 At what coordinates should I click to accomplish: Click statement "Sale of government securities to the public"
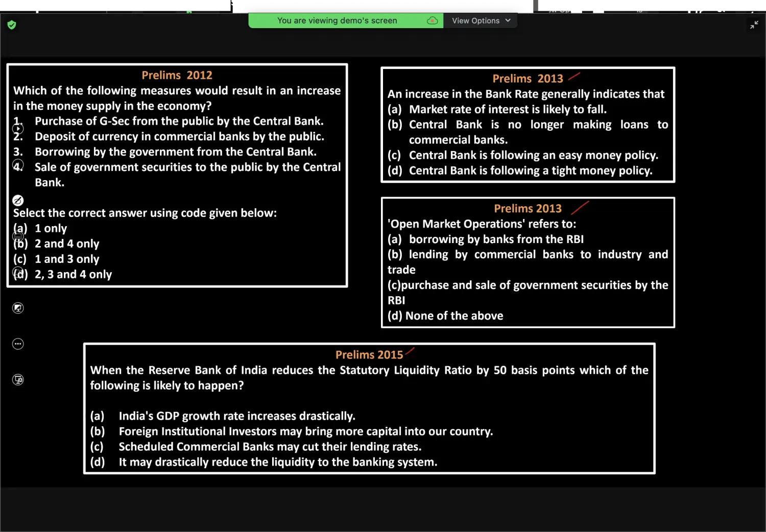187,175
